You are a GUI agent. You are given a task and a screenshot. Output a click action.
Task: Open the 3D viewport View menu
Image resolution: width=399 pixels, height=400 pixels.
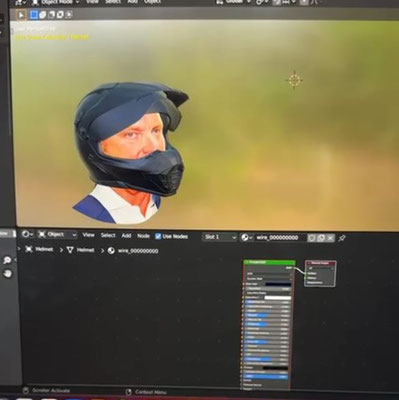click(x=92, y=2)
